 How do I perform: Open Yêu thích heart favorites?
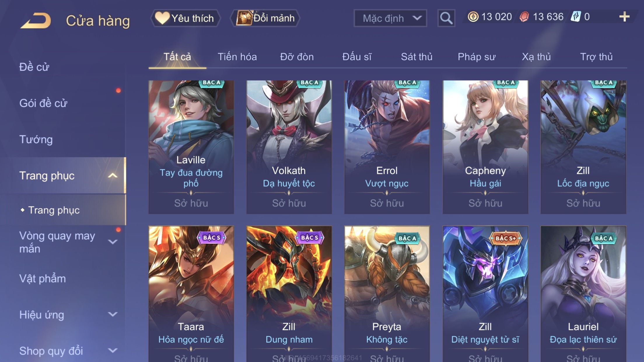coord(185,18)
